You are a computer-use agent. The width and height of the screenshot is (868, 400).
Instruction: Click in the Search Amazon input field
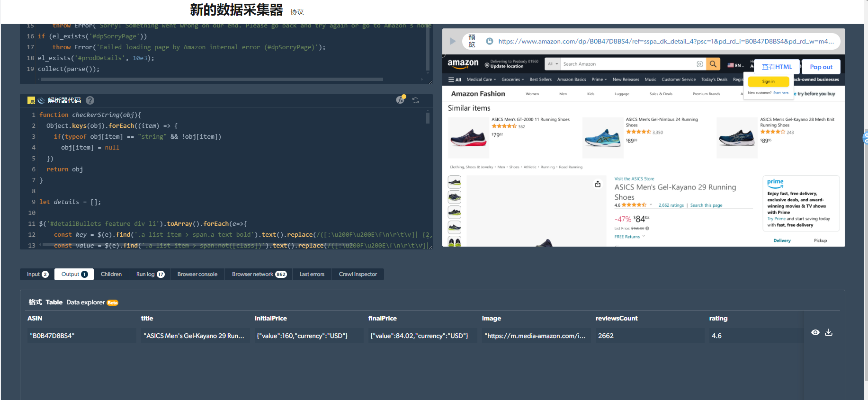tap(627, 64)
